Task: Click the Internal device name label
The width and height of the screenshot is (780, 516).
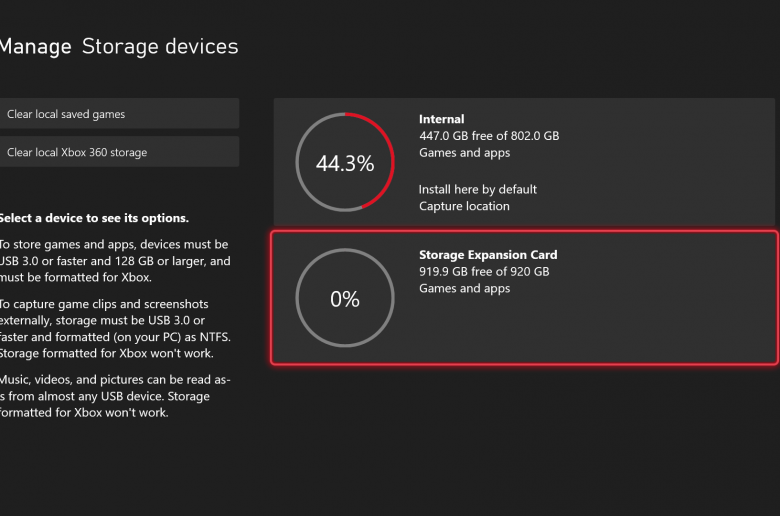Action: (441, 119)
